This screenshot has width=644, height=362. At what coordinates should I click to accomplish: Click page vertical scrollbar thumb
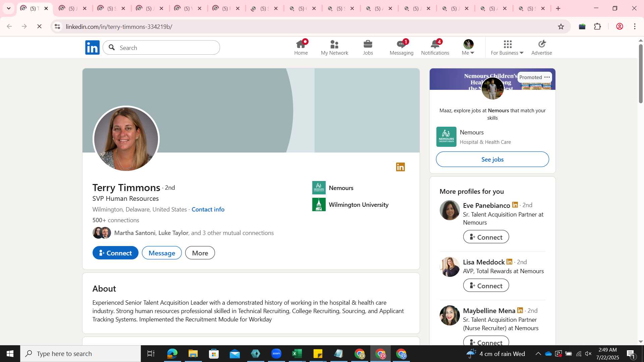(641, 74)
